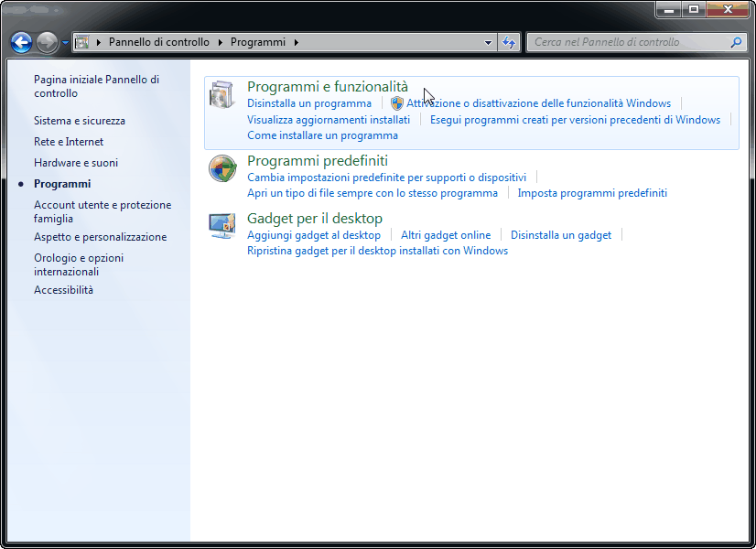Viewport: 756px width, 549px height.
Task: Click Aggiungi gadget al desktop
Action: (314, 235)
